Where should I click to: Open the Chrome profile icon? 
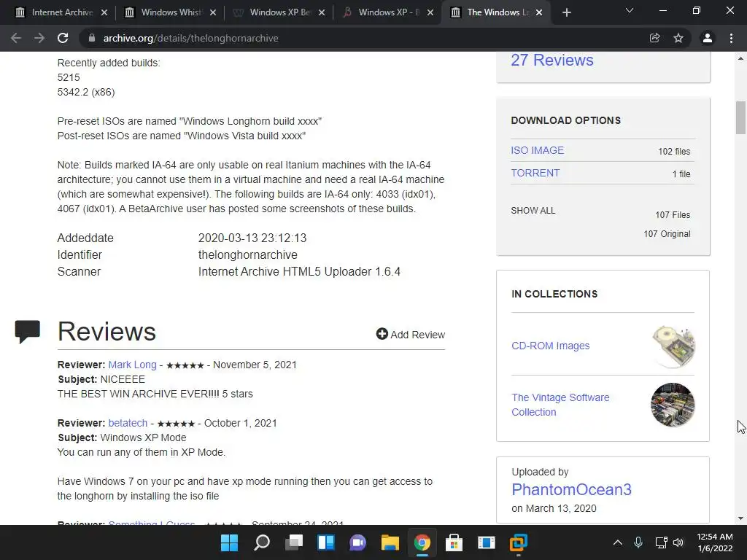click(x=708, y=38)
